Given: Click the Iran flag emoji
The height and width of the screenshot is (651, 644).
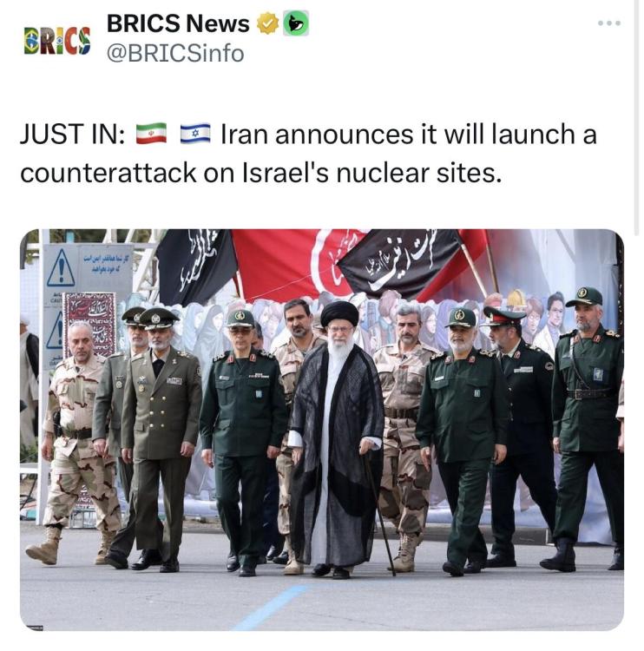Looking at the screenshot, I should [x=152, y=134].
